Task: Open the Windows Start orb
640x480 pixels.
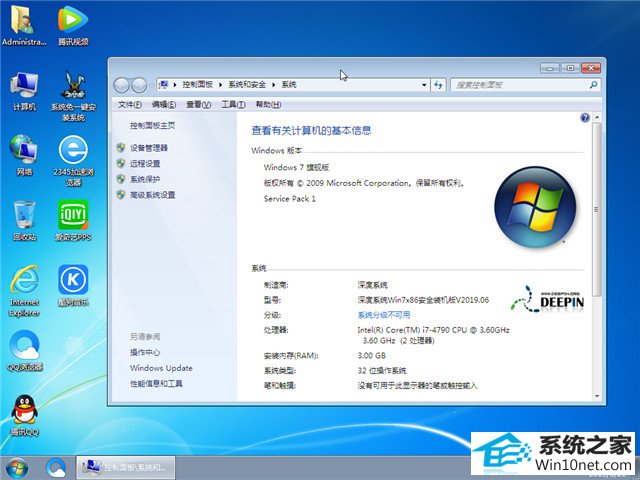Action: click(16, 468)
